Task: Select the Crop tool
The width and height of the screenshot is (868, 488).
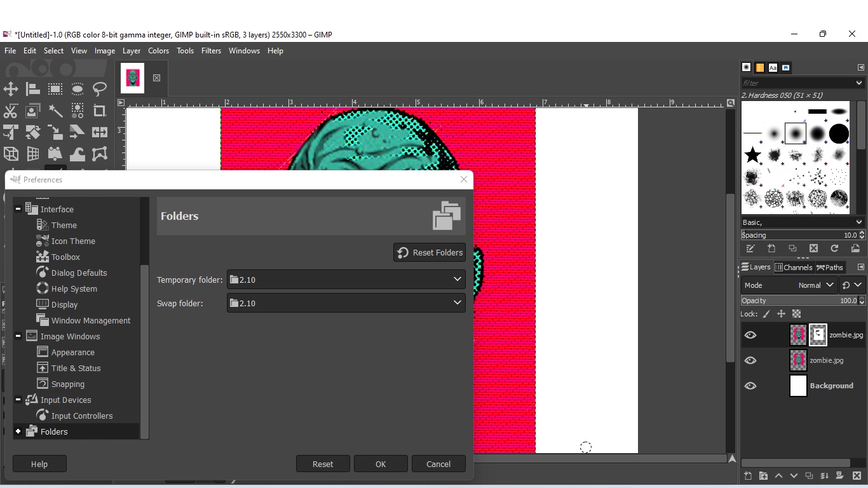Action: coord(100,111)
